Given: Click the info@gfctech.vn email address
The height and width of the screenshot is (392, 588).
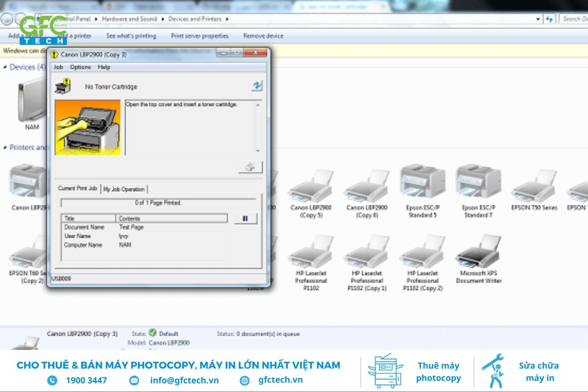Looking at the screenshot, I should tap(184, 380).
